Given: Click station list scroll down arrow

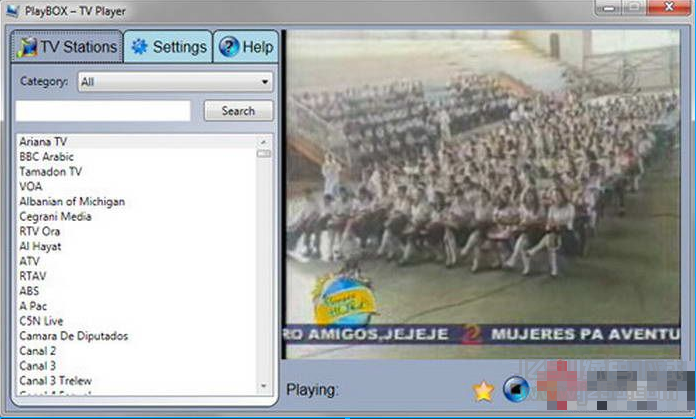Looking at the screenshot, I should [x=264, y=387].
